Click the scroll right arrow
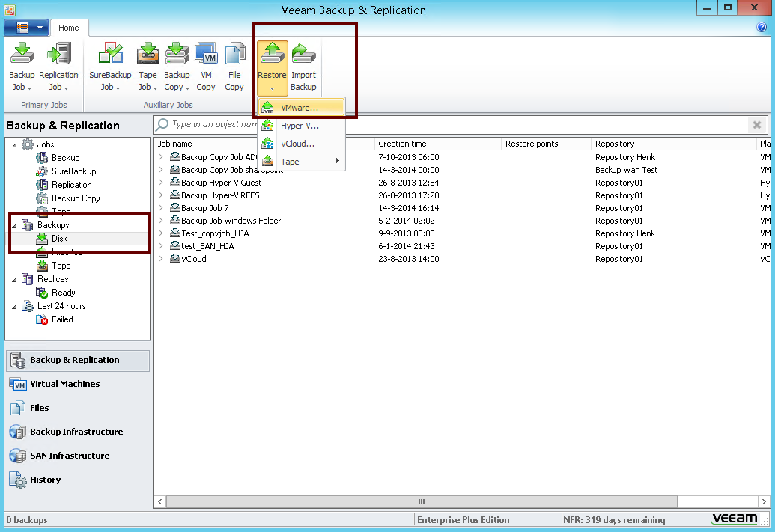775x532 pixels. pos(764,501)
